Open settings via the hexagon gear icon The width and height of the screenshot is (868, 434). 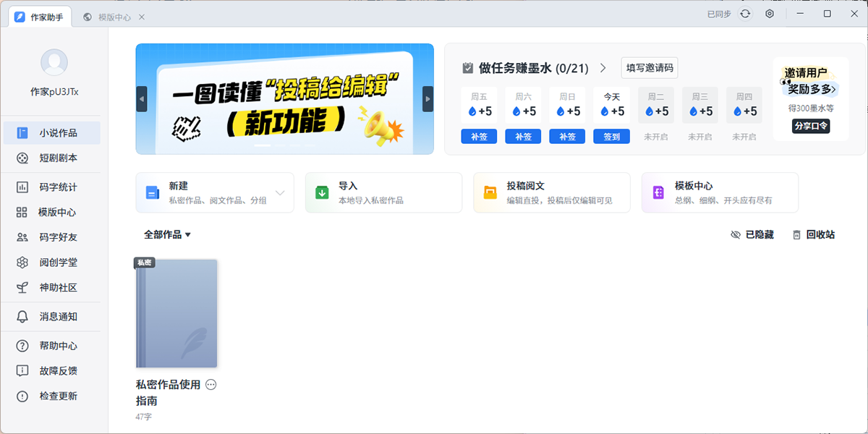770,14
